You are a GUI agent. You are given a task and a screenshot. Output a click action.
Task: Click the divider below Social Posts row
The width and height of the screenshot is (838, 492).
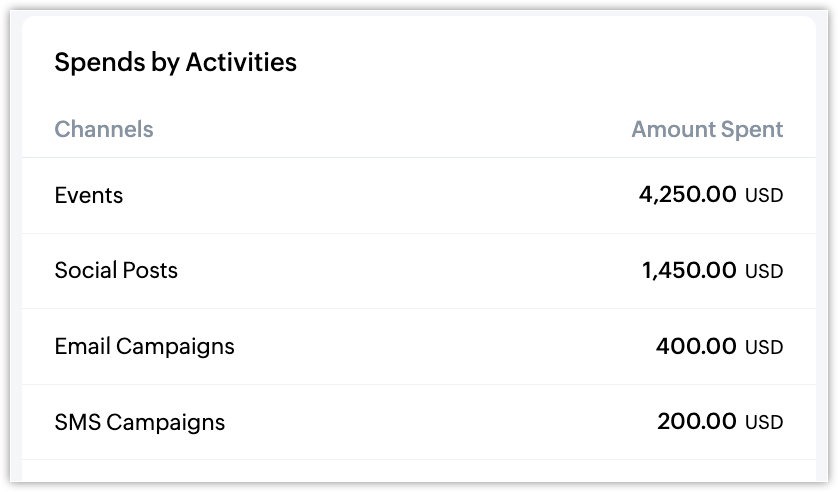point(419,308)
